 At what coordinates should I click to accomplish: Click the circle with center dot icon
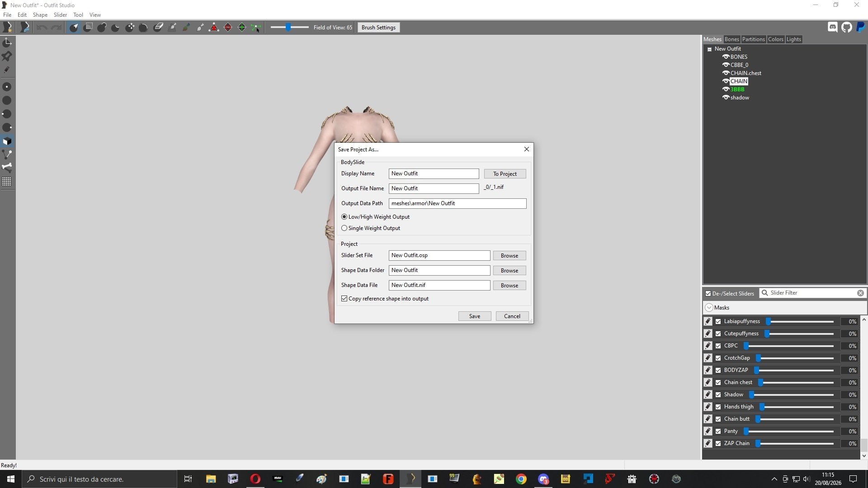pos(7,87)
